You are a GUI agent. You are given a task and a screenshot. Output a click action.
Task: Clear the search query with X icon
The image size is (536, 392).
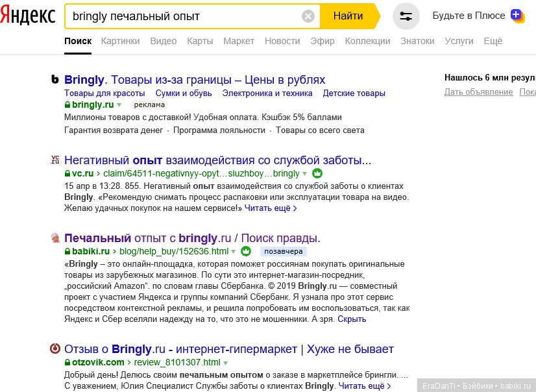pyautogui.click(x=308, y=16)
